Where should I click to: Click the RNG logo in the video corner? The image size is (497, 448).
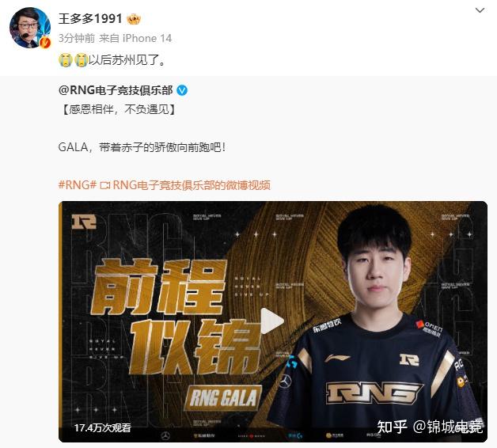[84, 222]
